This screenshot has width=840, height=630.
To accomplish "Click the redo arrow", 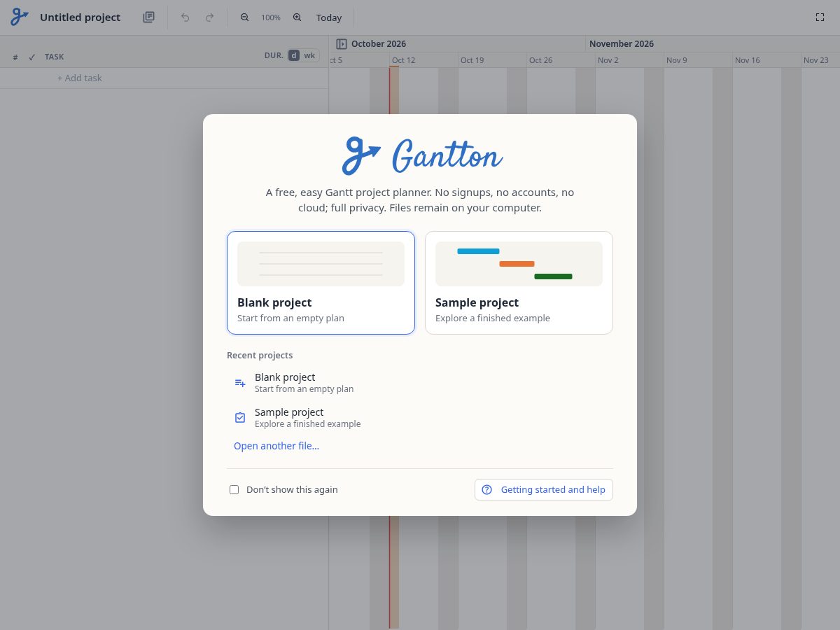I will (x=209, y=17).
